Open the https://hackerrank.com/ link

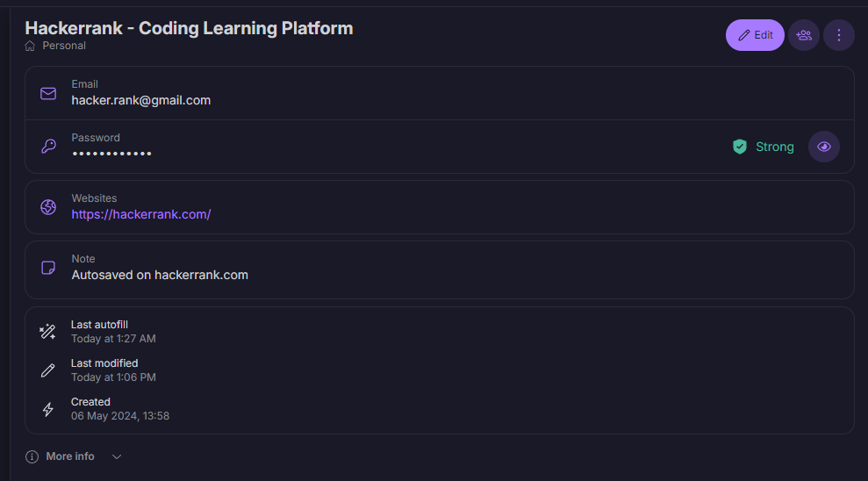pos(141,214)
